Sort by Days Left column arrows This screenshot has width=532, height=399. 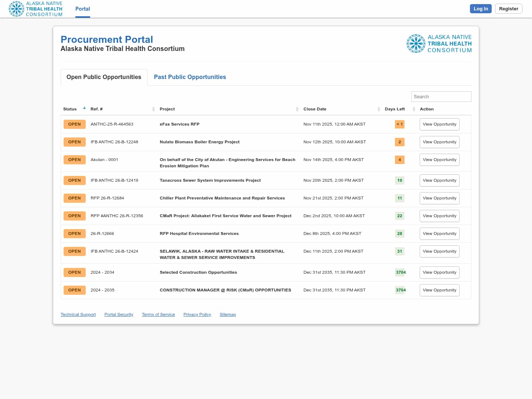coord(414,109)
